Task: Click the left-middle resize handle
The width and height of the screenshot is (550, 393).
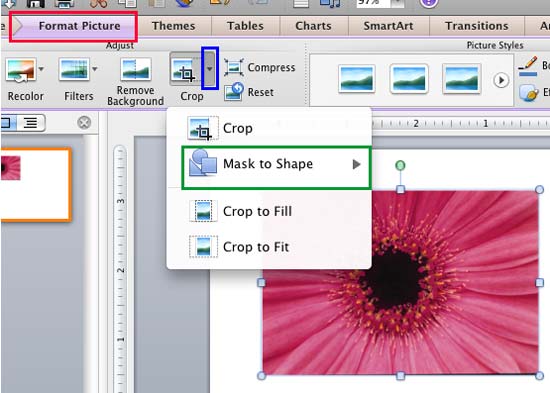Action: (261, 282)
